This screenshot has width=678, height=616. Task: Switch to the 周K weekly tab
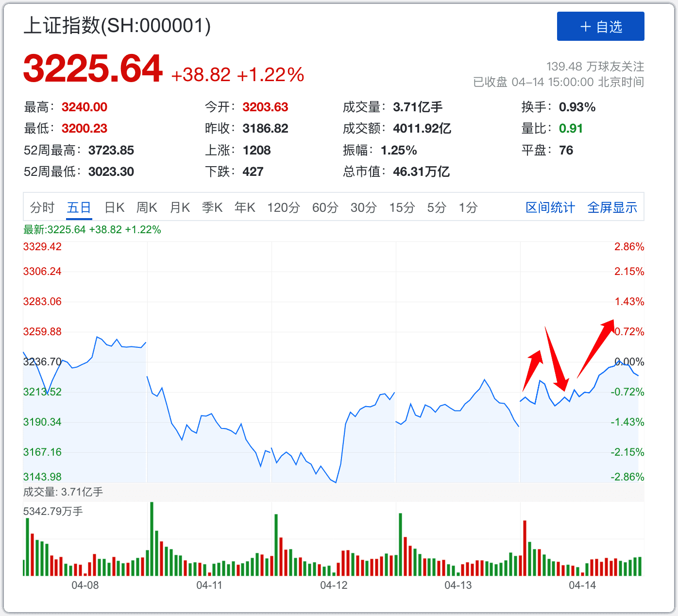click(147, 208)
